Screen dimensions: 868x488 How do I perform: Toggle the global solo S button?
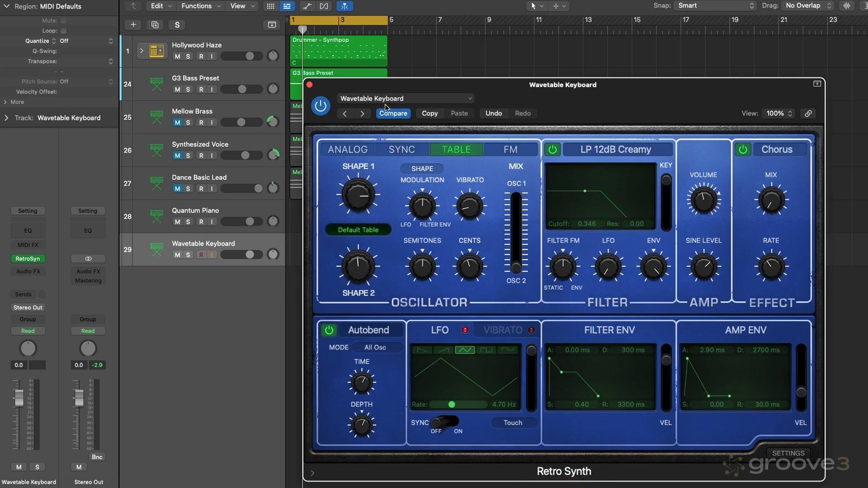[177, 25]
